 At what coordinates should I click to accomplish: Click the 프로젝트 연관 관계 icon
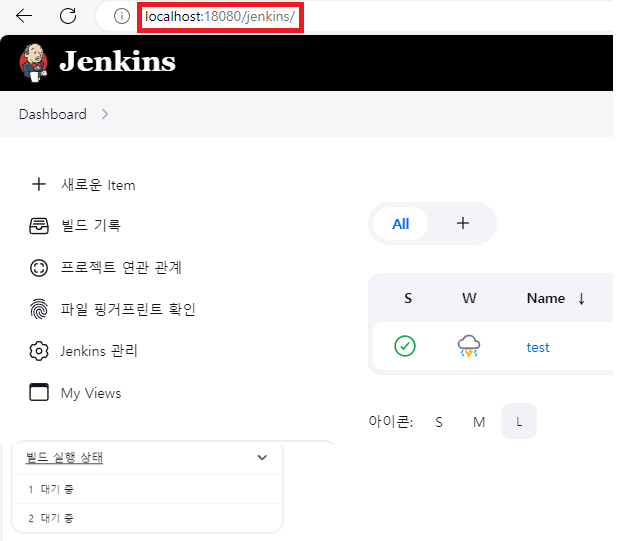point(39,268)
